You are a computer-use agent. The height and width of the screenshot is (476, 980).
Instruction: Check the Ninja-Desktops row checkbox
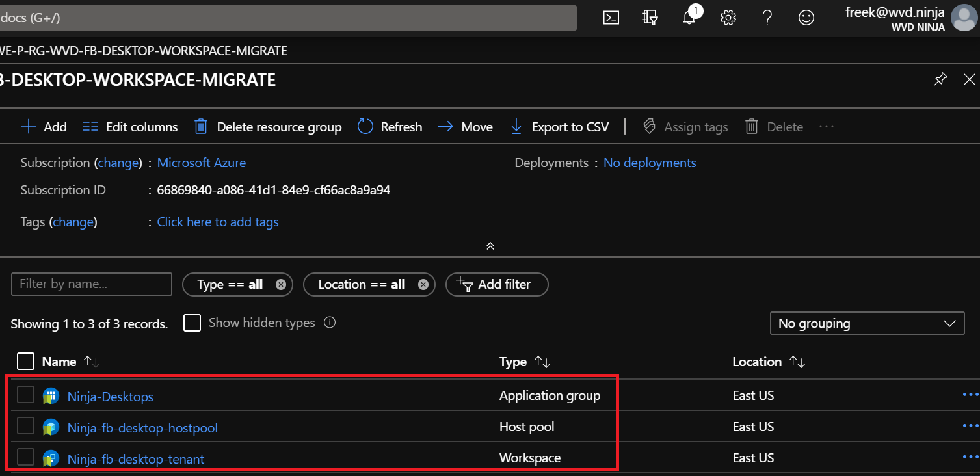pyautogui.click(x=25, y=395)
